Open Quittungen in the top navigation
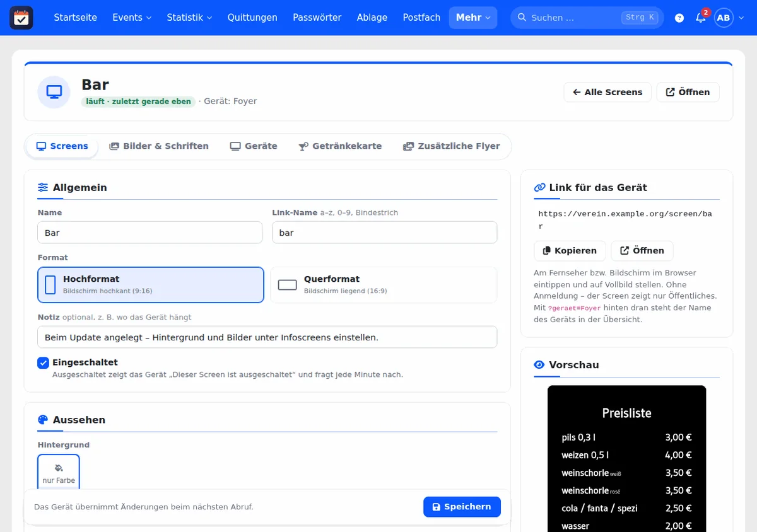The height and width of the screenshot is (532, 757). [x=252, y=18]
